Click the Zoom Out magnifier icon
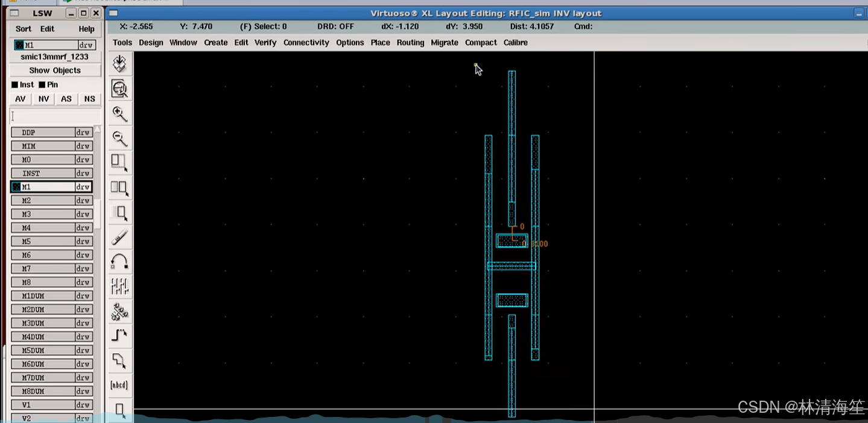The height and width of the screenshot is (423, 868). 120,138
